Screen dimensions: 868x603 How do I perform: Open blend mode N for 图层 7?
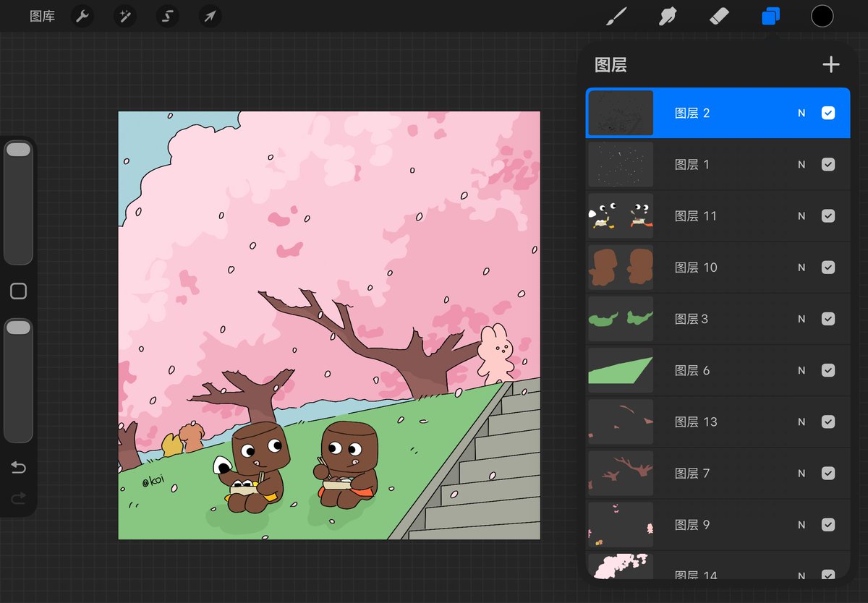[801, 473]
